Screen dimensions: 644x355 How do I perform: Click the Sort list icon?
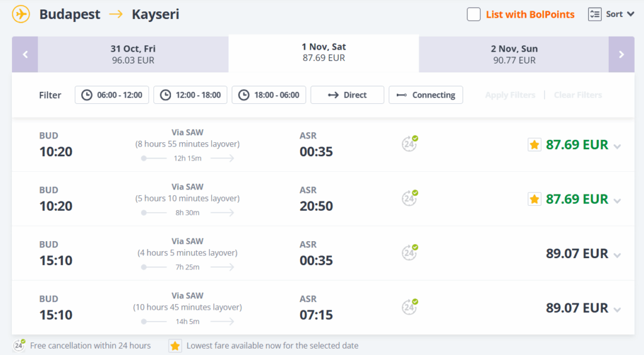(x=594, y=14)
